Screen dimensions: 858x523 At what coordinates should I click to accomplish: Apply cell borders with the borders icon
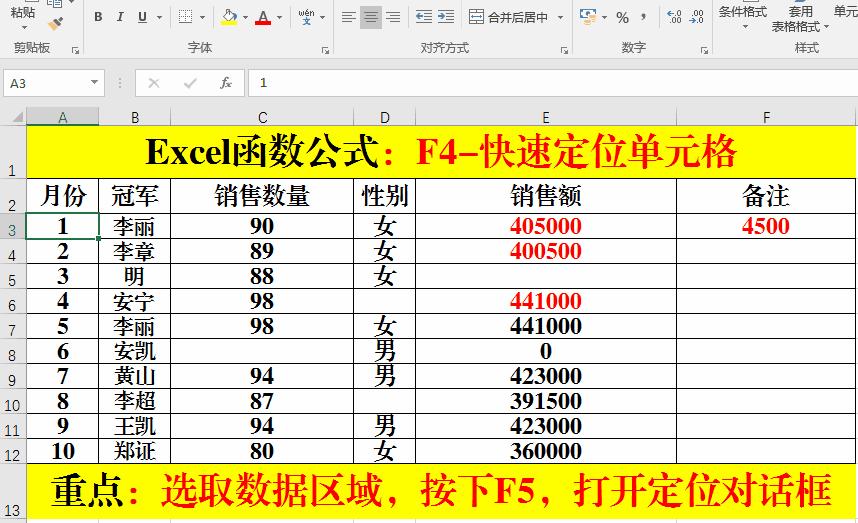coord(185,17)
